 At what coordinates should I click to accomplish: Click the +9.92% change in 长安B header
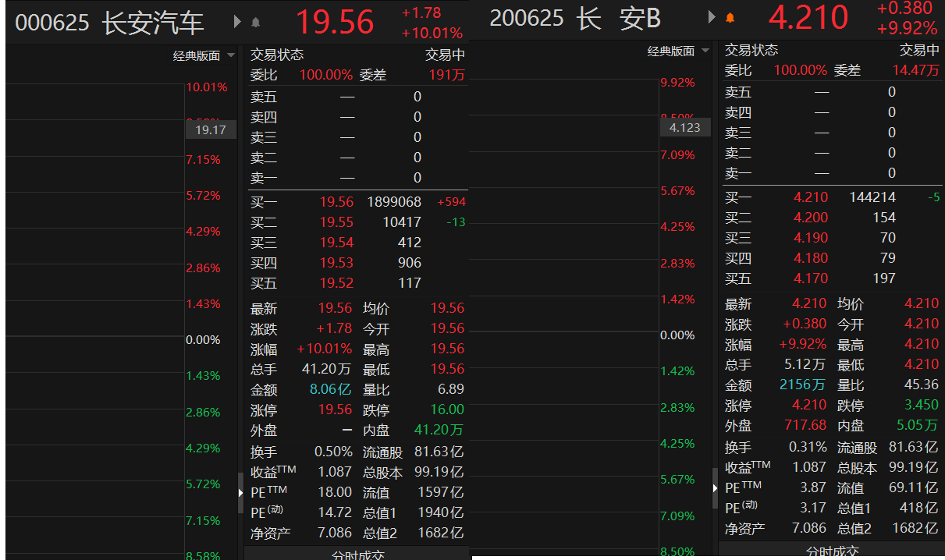(x=907, y=28)
